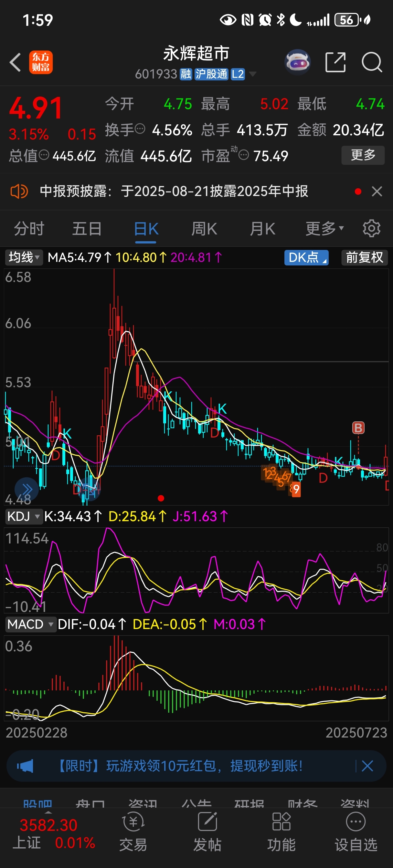Switch to 分时 tab
Screen dimensions: 393x868
click(x=29, y=228)
